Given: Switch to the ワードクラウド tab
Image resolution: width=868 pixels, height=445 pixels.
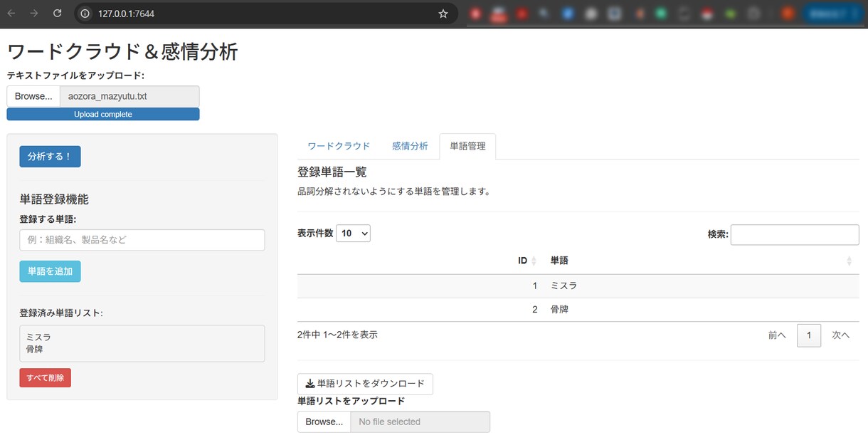Looking at the screenshot, I should (339, 146).
